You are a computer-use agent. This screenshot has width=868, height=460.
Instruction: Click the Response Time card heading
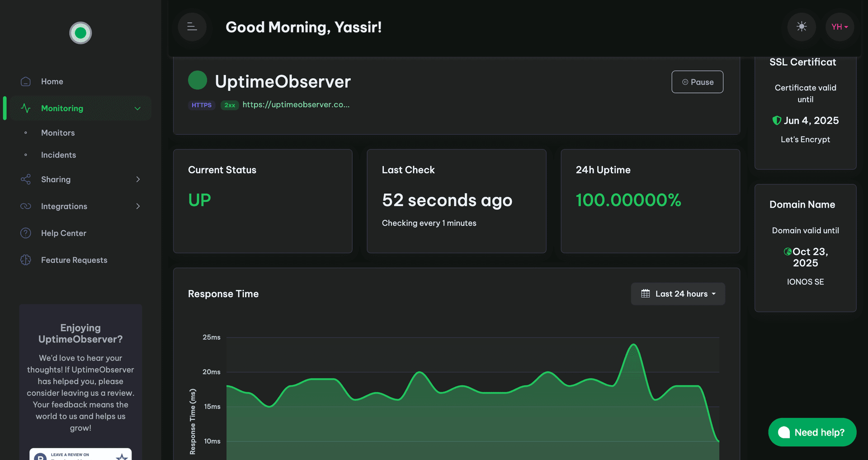[x=223, y=294]
